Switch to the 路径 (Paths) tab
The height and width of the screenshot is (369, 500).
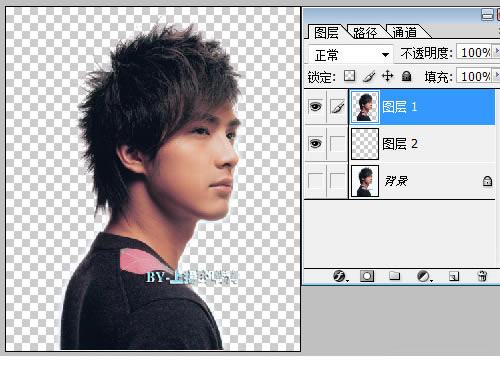(365, 32)
